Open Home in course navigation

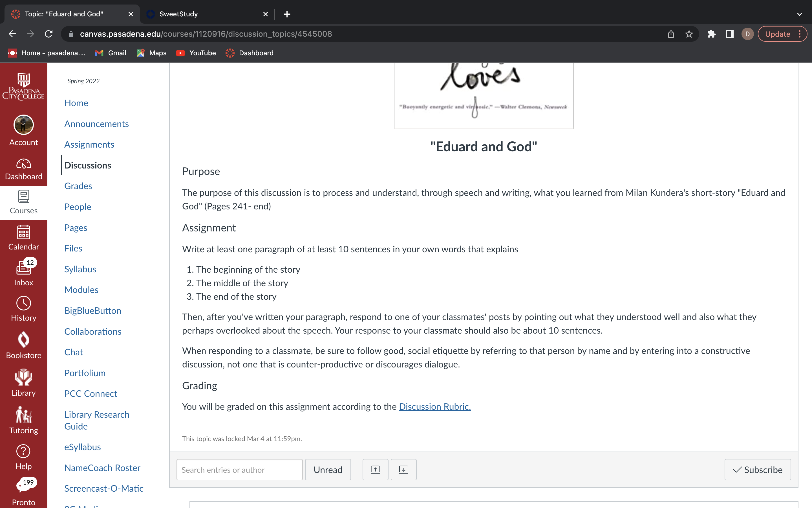[76, 103]
